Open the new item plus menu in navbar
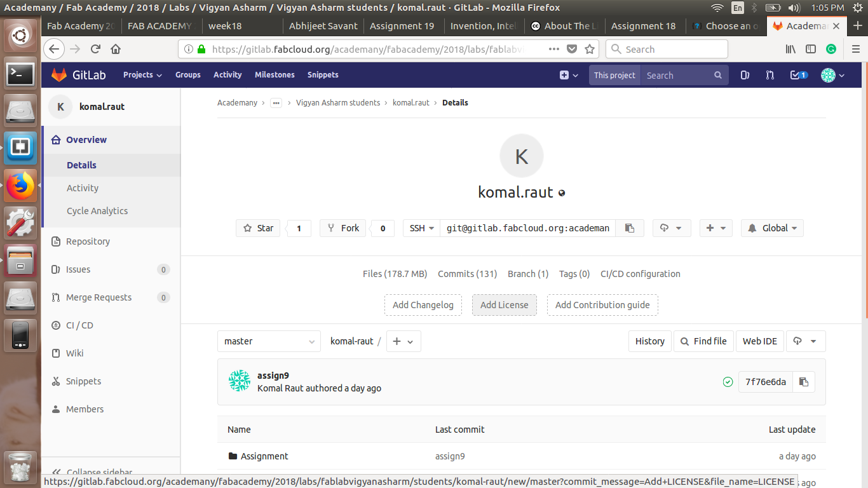The width and height of the screenshot is (868, 488). [x=569, y=75]
